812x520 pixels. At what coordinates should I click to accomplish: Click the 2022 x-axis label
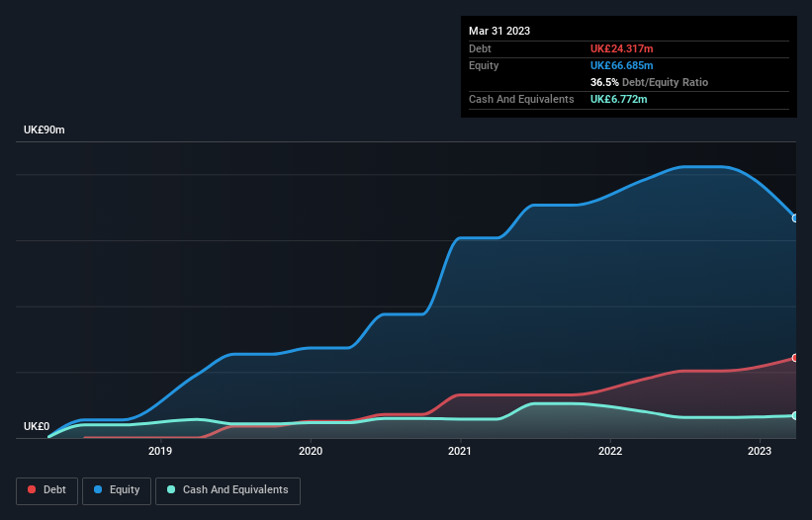point(610,451)
